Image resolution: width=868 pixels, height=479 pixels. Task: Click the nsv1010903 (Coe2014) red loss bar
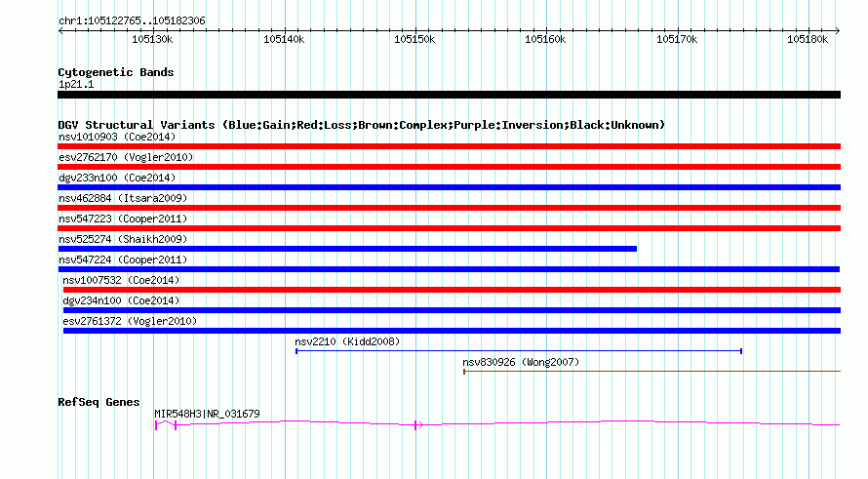coord(449,146)
